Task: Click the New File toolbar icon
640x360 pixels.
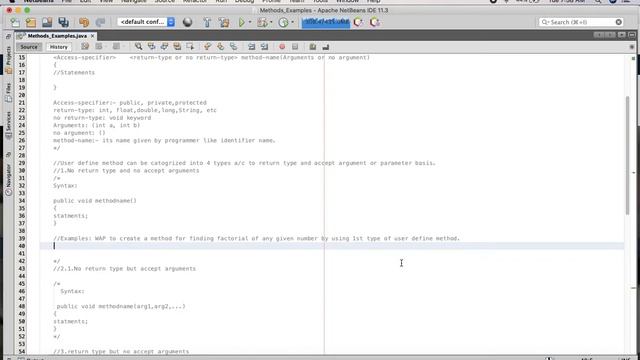Action: point(15,22)
